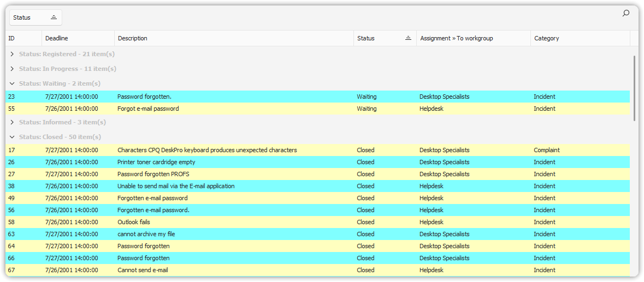Sort by the Deadline column header
Viewport: 644px width, 282px height.
pyautogui.click(x=78, y=38)
